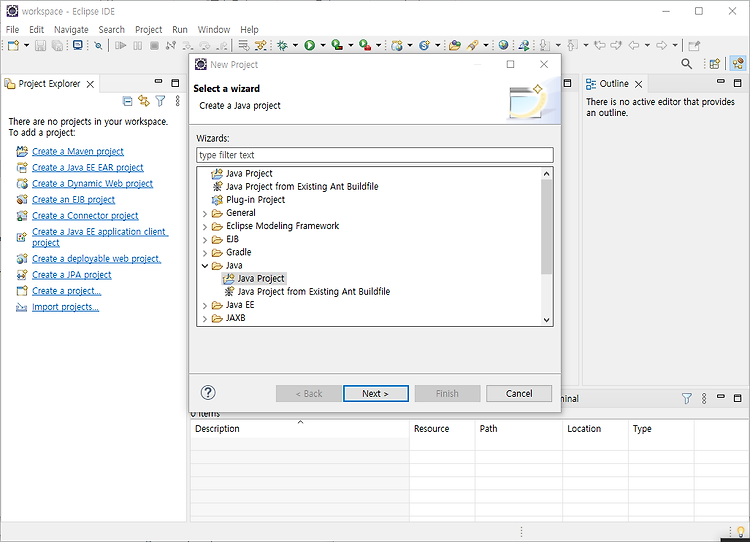Click the wizards list scrollbar up arrow
This screenshot has height=542, width=750.
(547, 174)
